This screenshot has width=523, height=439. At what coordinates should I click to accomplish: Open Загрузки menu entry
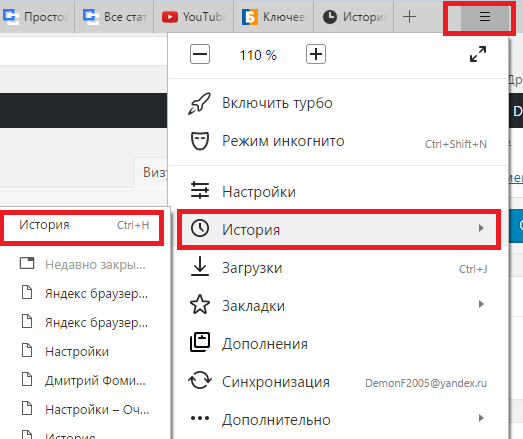[x=339, y=268]
